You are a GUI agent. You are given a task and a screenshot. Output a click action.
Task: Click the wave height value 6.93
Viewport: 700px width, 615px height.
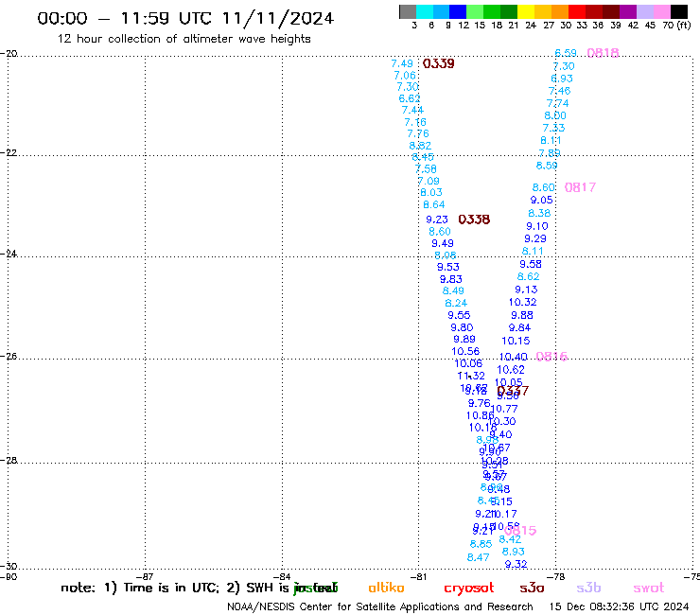[562, 79]
